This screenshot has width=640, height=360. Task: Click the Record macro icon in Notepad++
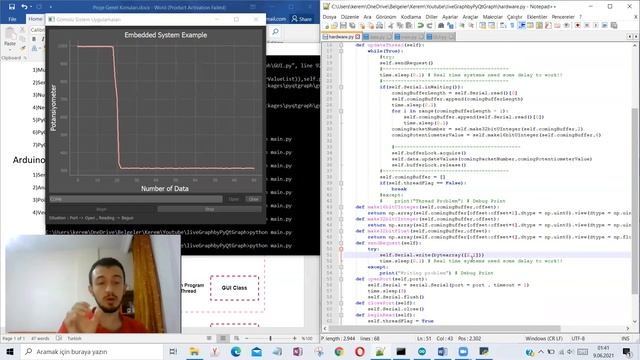[578, 25]
